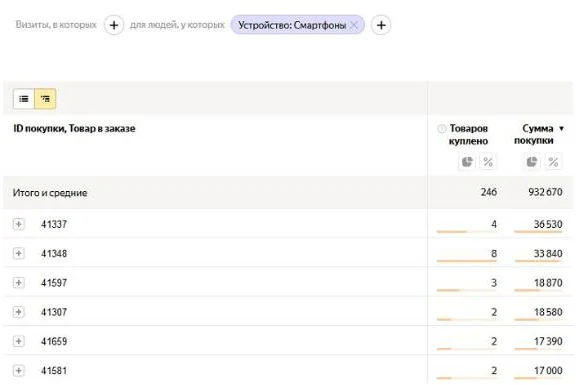Show pie chart for Сумма покупки
This screenshot has height=385, width=580.
pos(532,162)
